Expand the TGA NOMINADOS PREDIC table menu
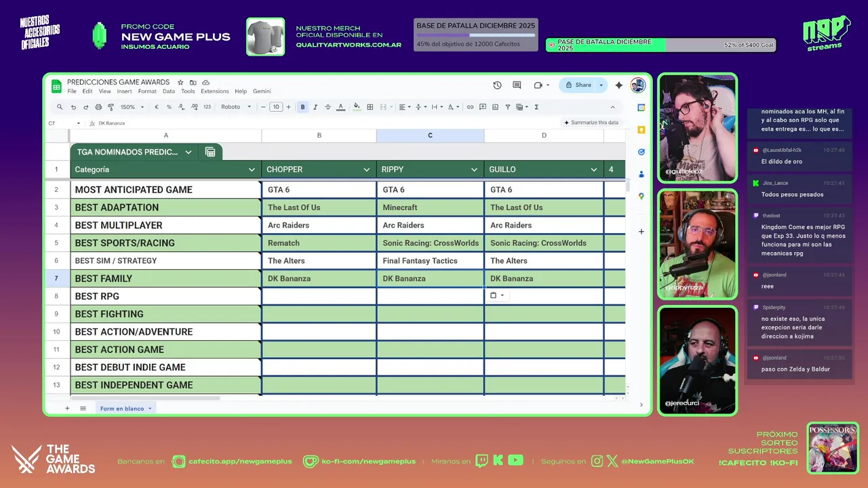868x488 pixels. click(x=189, y=152)
